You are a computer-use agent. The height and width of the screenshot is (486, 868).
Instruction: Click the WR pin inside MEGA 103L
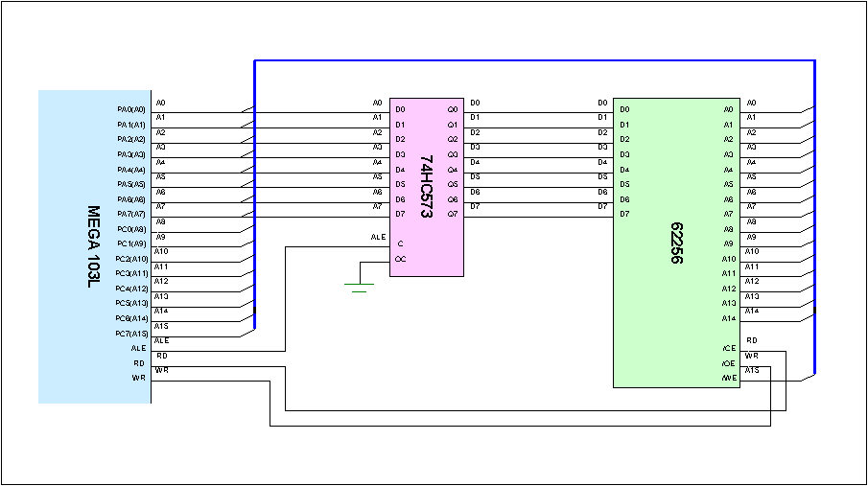[x=140, y=378]
